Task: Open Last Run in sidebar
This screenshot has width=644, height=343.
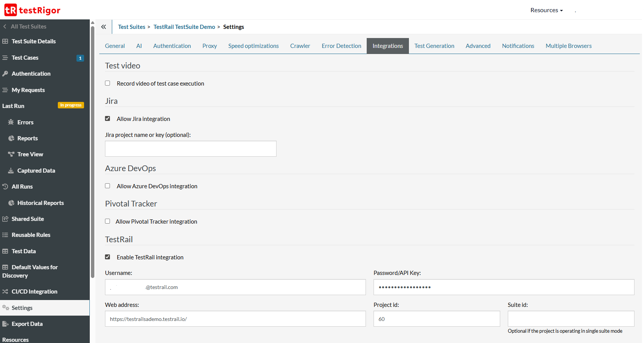Action: (13, 106)
